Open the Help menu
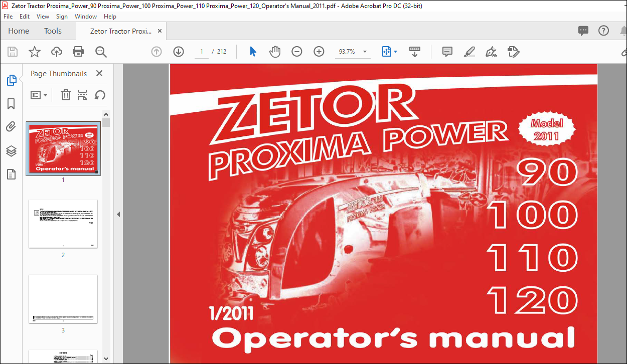 click(110, 17)
